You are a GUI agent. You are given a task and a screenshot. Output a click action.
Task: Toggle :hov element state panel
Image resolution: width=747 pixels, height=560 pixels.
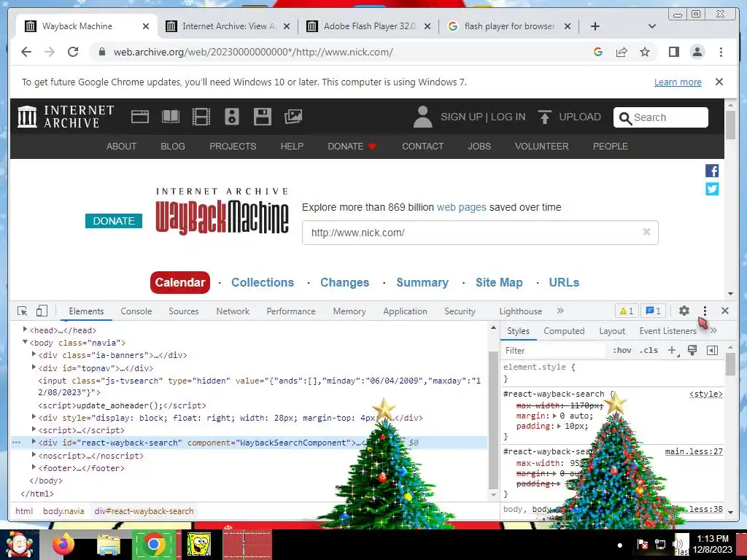pyautogui.click(x=622, y=351)
